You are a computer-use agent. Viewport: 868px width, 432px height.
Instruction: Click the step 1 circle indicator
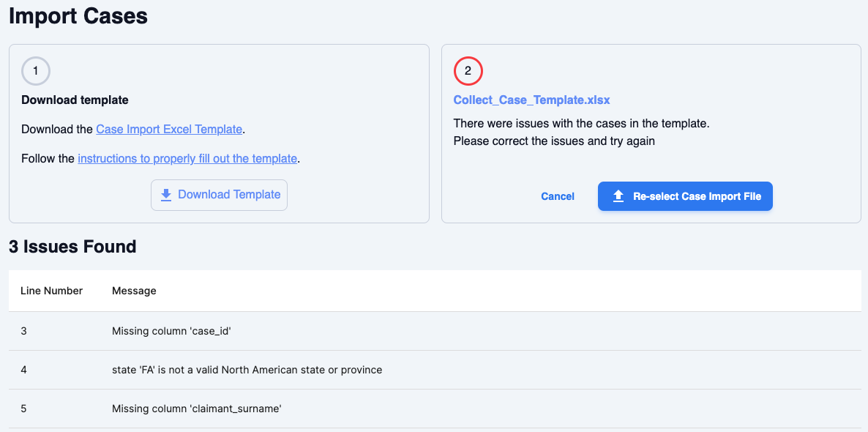pyautogui.click(x=36, y=71)
